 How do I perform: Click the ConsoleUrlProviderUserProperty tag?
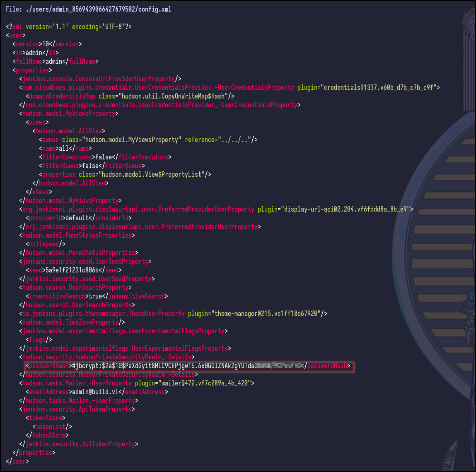(100, 79)
